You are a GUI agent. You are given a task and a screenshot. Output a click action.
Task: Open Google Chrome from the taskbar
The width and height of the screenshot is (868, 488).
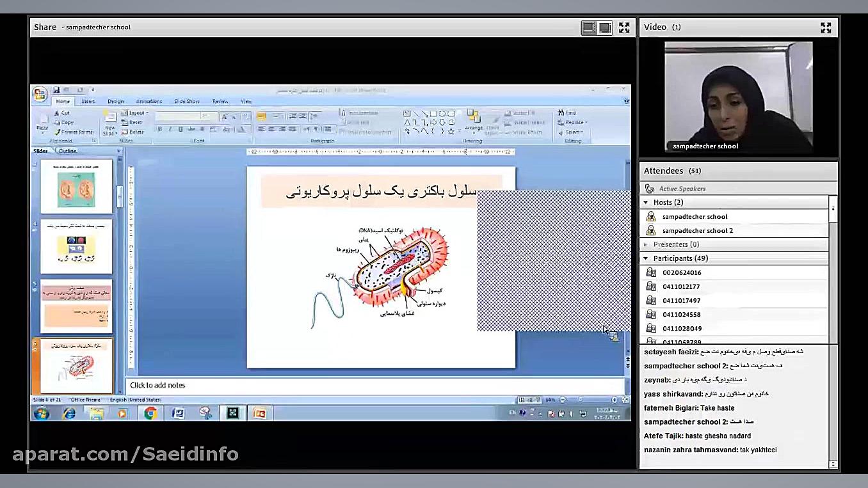150,413
